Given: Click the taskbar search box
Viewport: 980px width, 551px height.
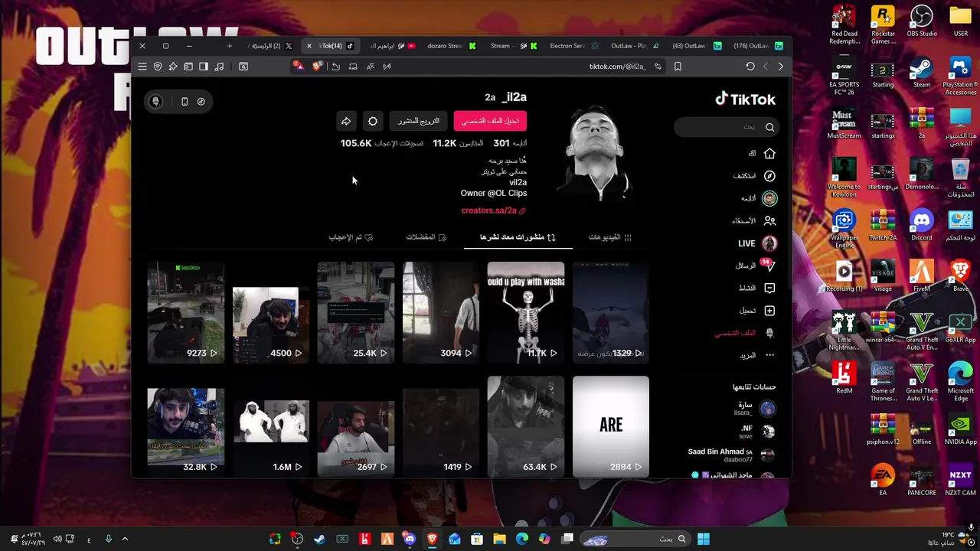Looking at the screenshot, I should pos(635,540).
